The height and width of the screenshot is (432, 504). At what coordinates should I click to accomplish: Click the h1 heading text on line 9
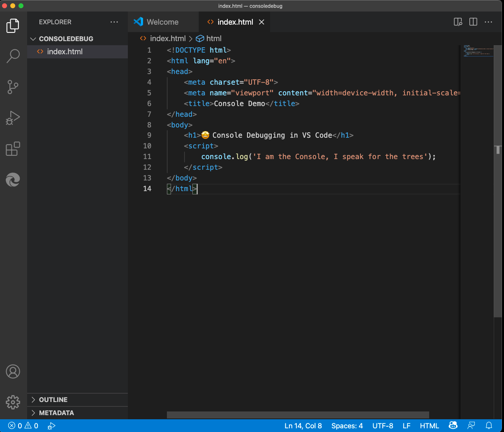point(272,135)
